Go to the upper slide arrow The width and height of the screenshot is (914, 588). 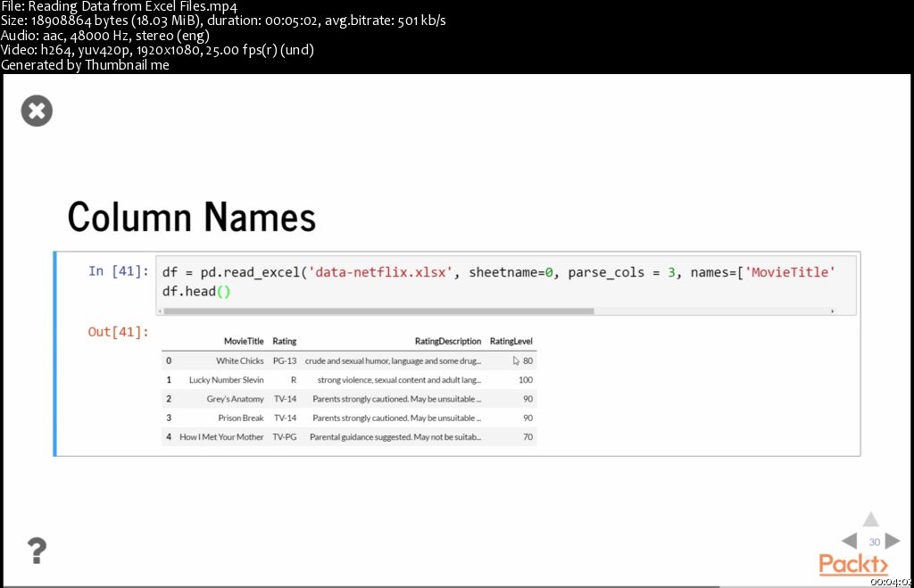point(871,519)
